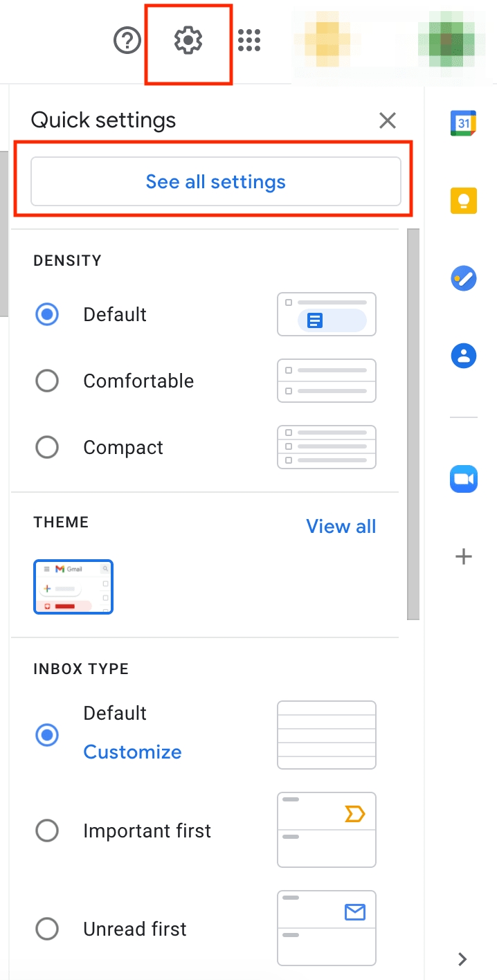Open Google Tasks in side panel
Image resolution: width=497 pixels, height=980 pixels.
pyautogui.click(x=464, y=280)
